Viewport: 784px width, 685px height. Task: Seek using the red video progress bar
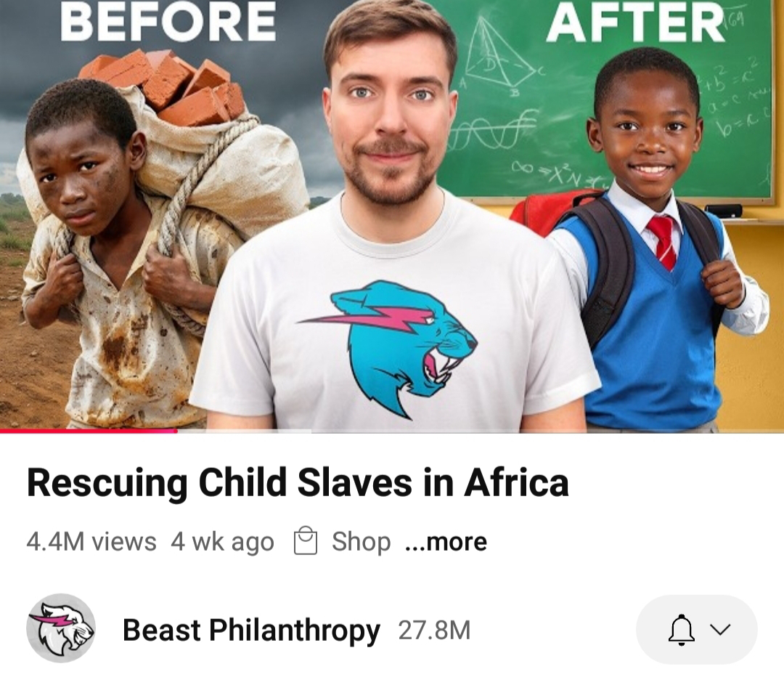click(x=89, y=431)
